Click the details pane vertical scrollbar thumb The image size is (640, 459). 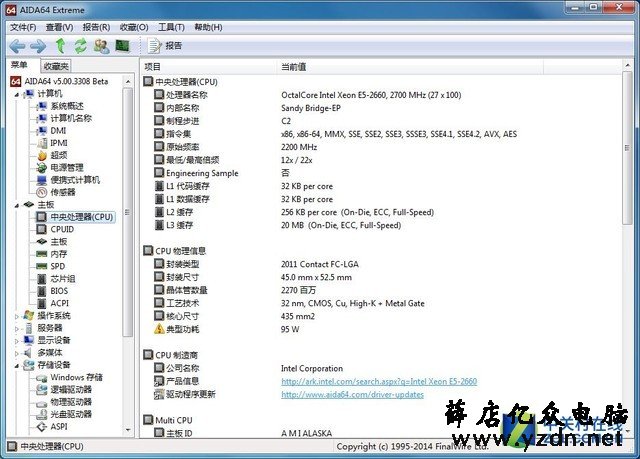[x=627, y=148]
